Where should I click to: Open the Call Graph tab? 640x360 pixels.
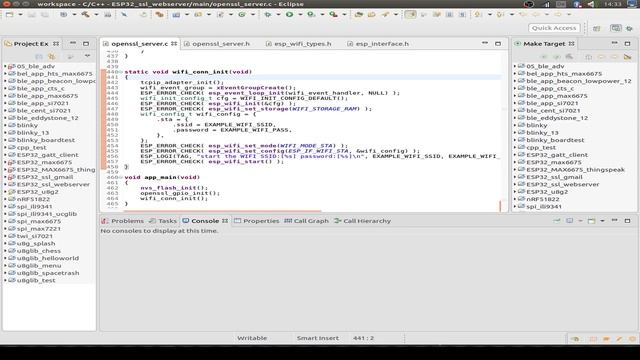(x=306, y=221)
